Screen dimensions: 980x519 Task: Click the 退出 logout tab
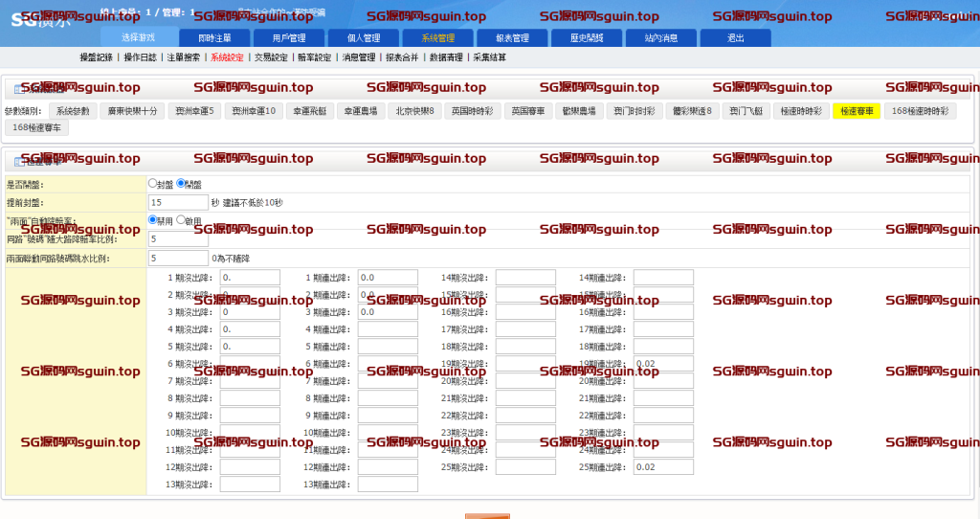tap(735, 38)
